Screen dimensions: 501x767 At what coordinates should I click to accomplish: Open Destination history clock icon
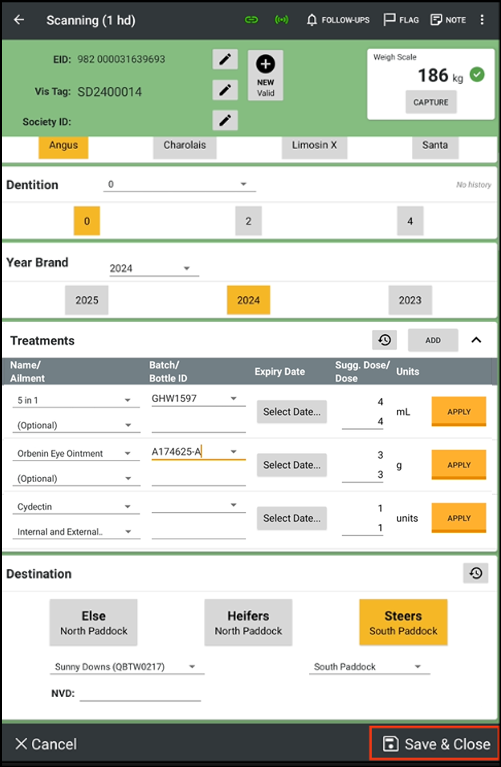tap(476, 573)
